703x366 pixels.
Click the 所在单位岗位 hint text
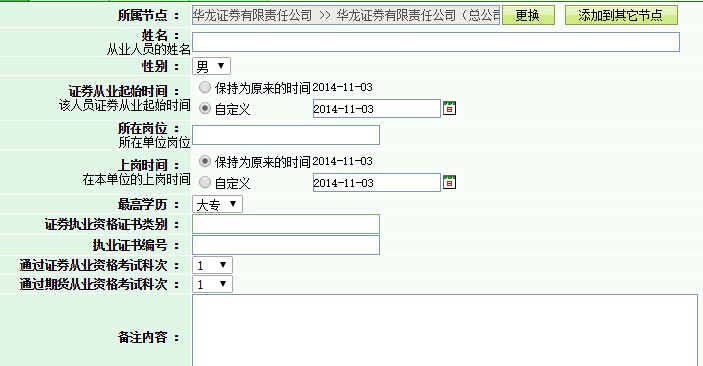154,142
